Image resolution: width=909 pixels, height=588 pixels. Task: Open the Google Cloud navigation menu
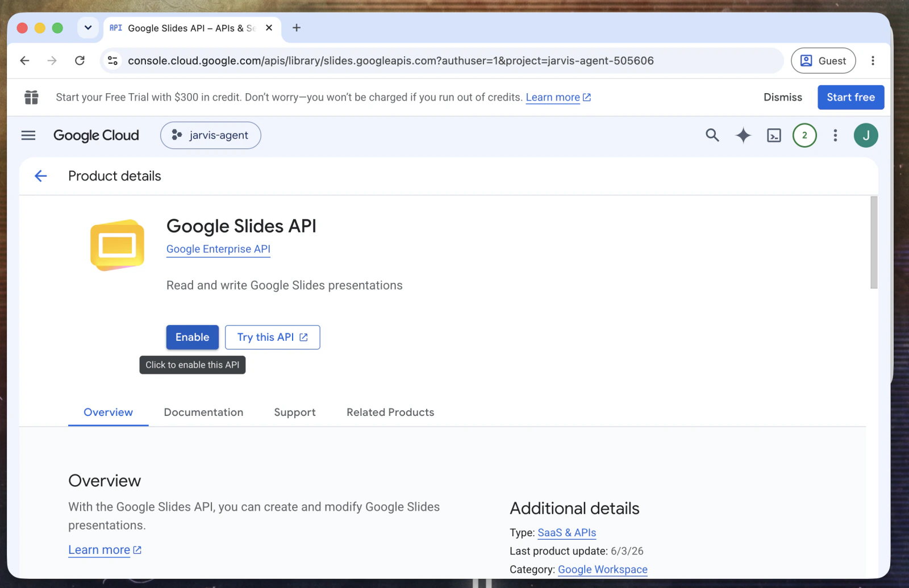28,135
